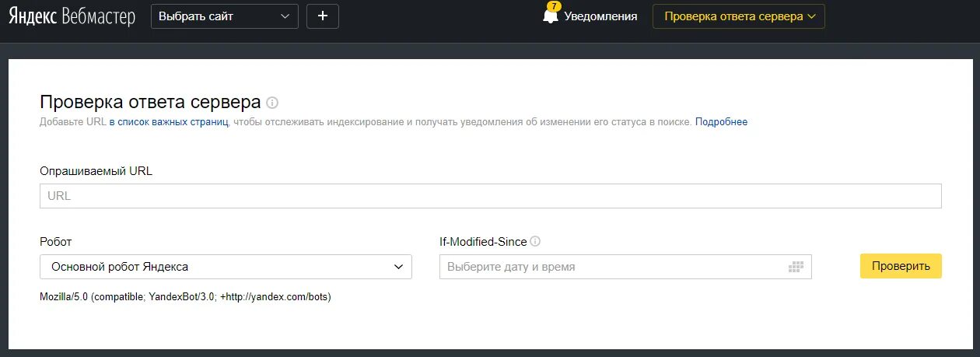
Task: Click the Проверка ответа сервера page heading
Action: (150, 103)
